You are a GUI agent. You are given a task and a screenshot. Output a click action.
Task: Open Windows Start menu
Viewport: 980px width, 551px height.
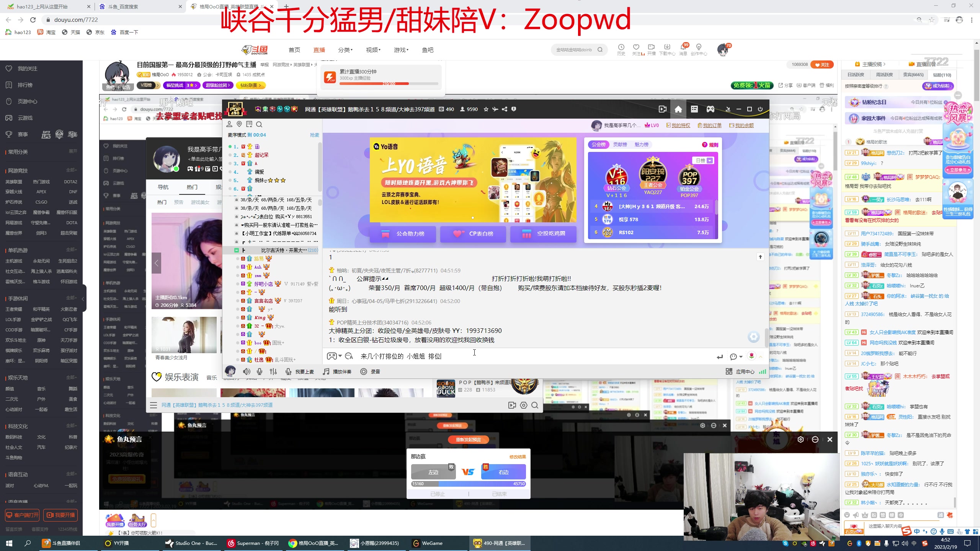pyautogui.click(x=9, y=543)
